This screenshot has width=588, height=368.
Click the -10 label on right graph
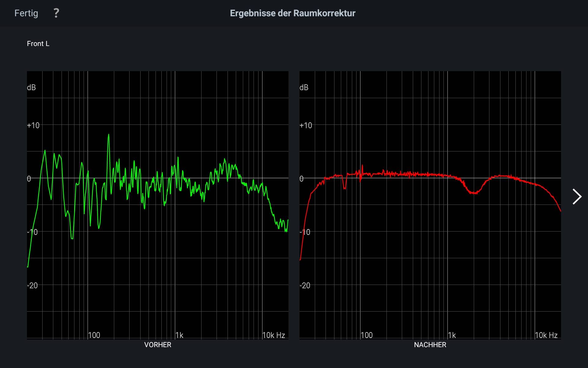(x=305, y=232)
